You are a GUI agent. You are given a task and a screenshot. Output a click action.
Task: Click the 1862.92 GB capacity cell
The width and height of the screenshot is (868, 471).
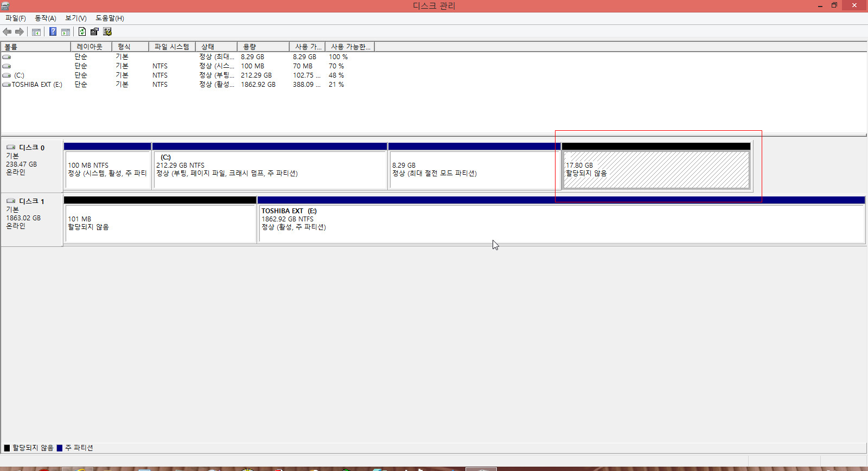click(258, 85)
